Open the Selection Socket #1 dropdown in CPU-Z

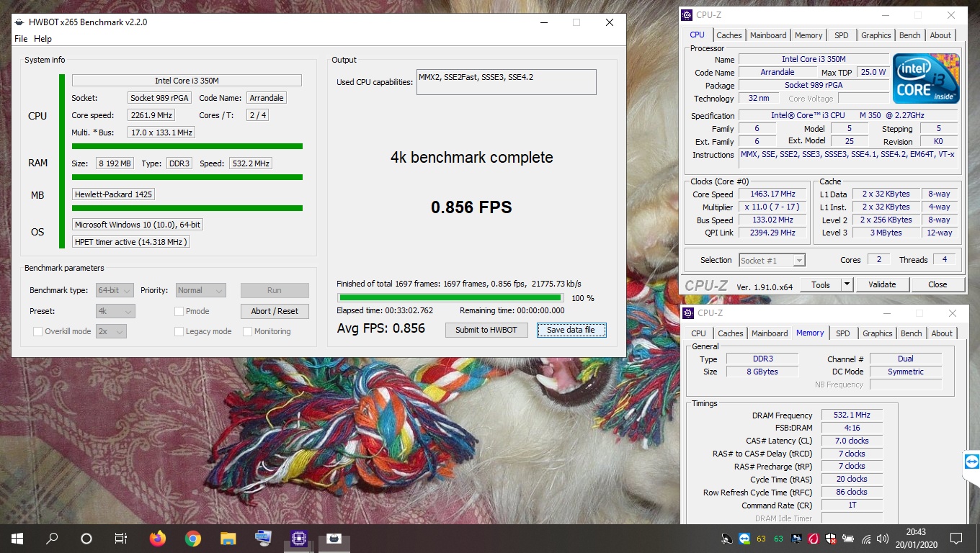click(x=772, y=260)
